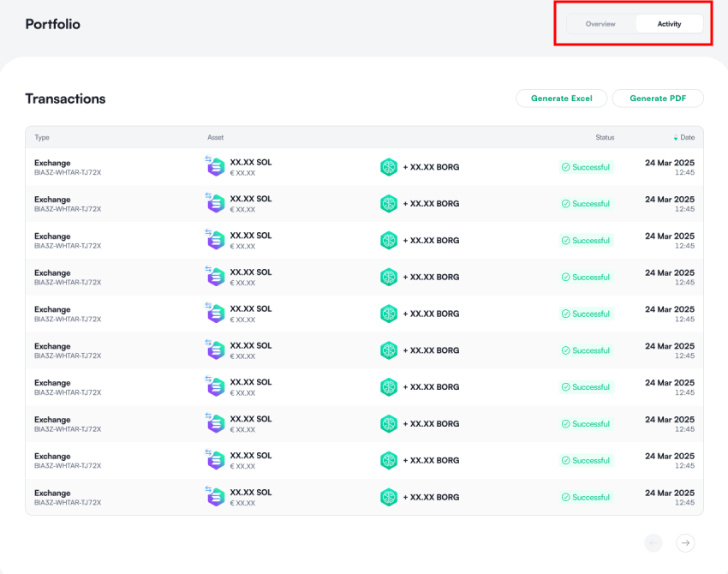Click the BORG icon in the last visible row
The height and width of the screenshot is (574, 728).
[x=389, y=497]
